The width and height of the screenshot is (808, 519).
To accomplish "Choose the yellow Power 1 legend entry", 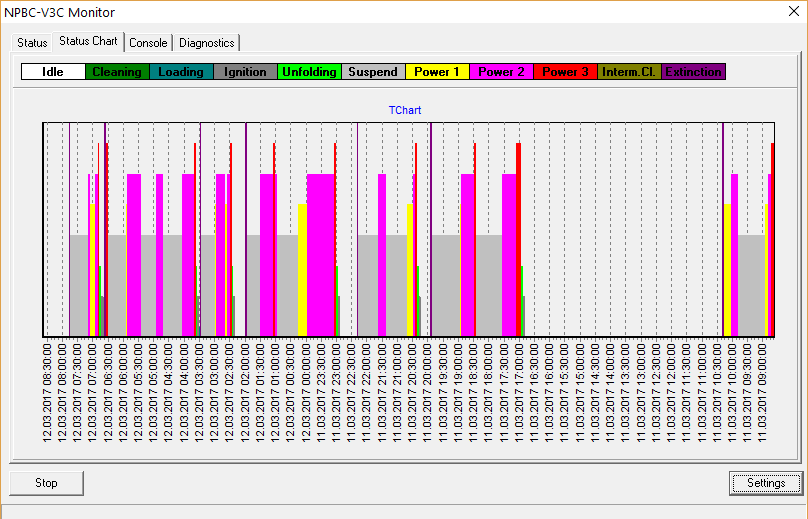I will click(437, 72).
